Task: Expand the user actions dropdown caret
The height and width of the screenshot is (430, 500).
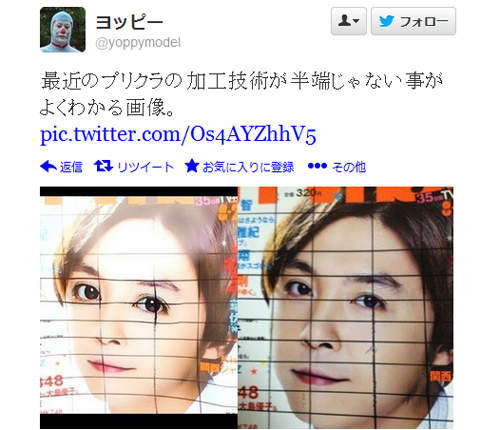Action: tap(356, 21)
